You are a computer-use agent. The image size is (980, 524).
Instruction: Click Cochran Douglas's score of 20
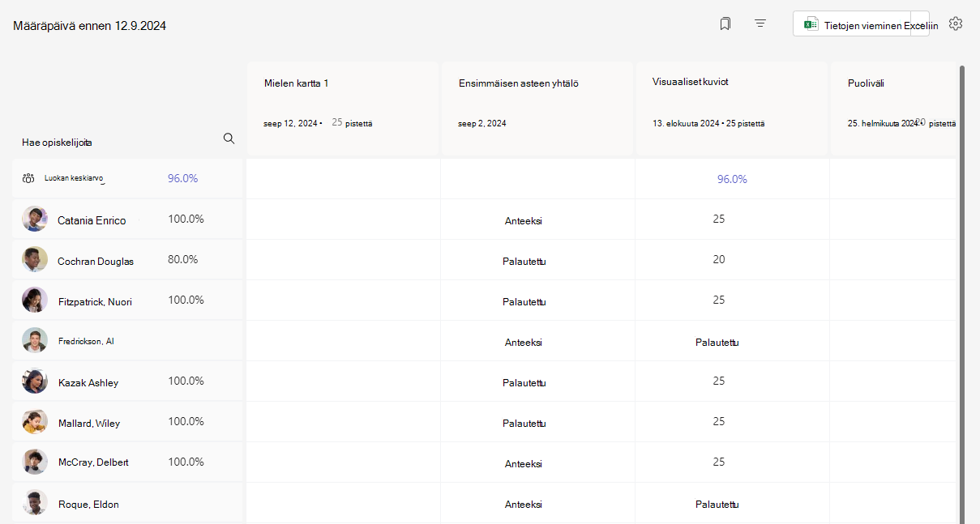coord(719,259)
